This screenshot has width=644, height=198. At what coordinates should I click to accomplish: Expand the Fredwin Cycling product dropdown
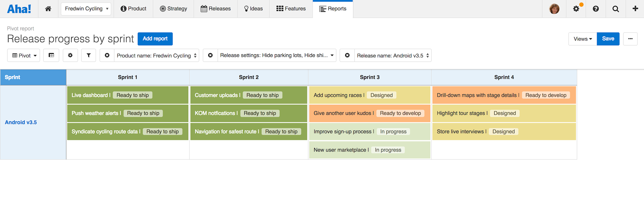click(86, 9)
